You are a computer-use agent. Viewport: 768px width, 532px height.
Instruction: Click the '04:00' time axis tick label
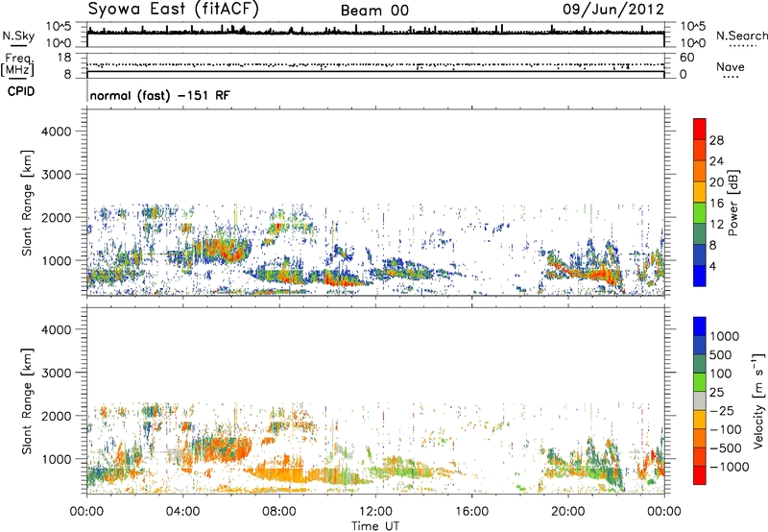pyautogui.click(x=182, y=512)
